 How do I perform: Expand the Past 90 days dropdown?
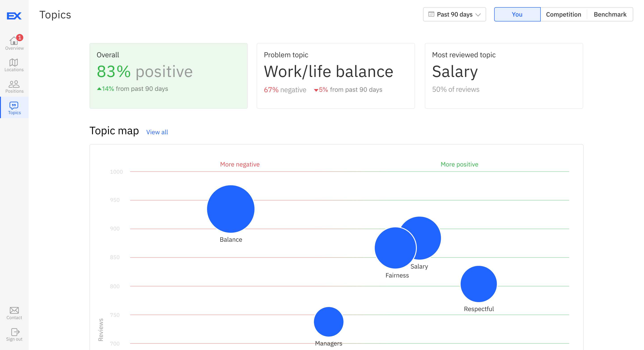click(x=455, y=15)
